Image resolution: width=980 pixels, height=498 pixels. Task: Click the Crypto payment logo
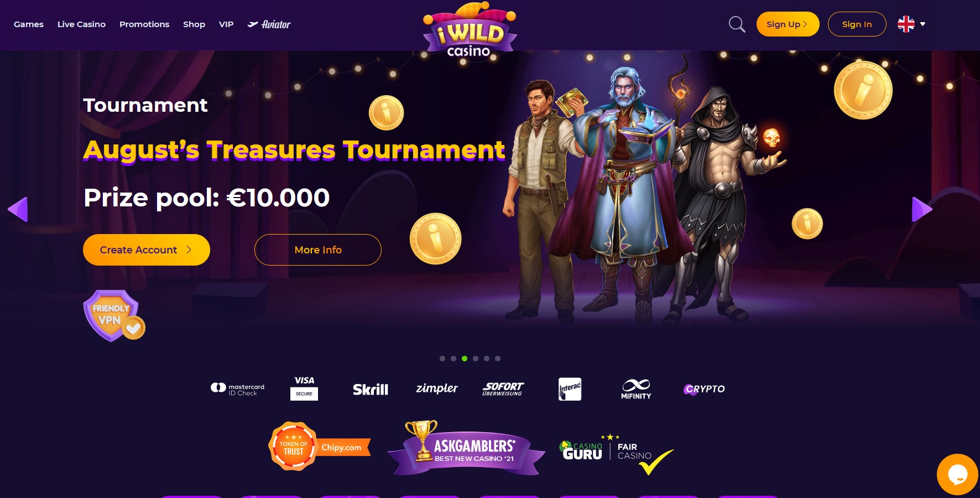click(704, 389)
